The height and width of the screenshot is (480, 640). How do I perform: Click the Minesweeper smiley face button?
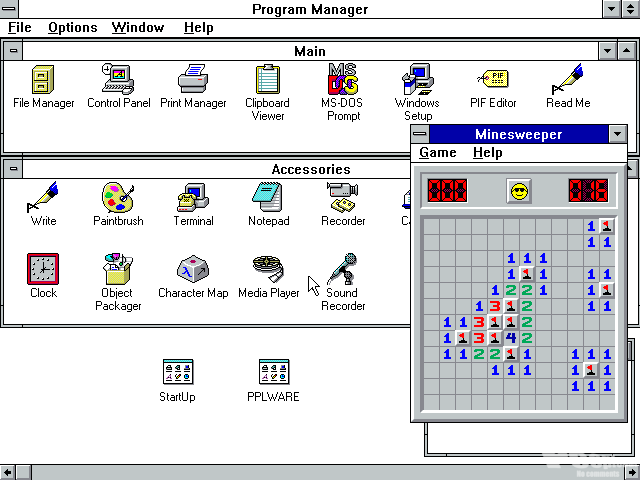(519, 191)
